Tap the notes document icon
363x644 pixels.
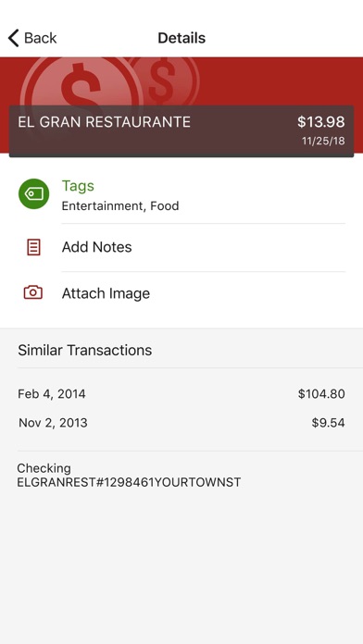pos(33,247)
